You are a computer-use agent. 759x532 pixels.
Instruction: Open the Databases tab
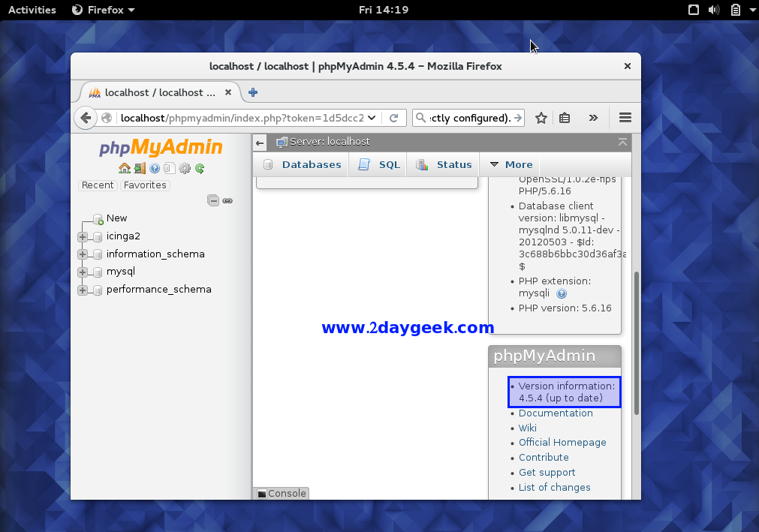[302, 164]
